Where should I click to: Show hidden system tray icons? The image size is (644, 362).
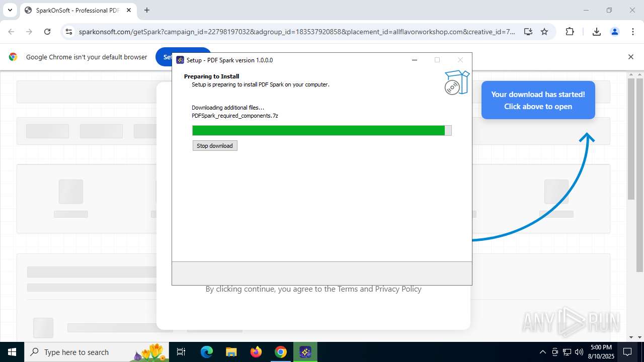(x=542, y=352)
